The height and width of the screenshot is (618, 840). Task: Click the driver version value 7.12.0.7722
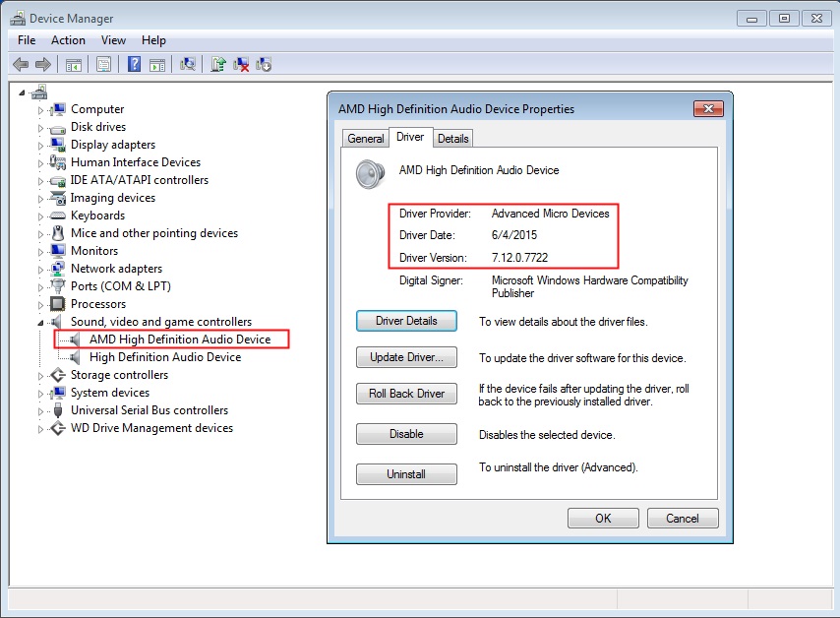tap(519, 258)
